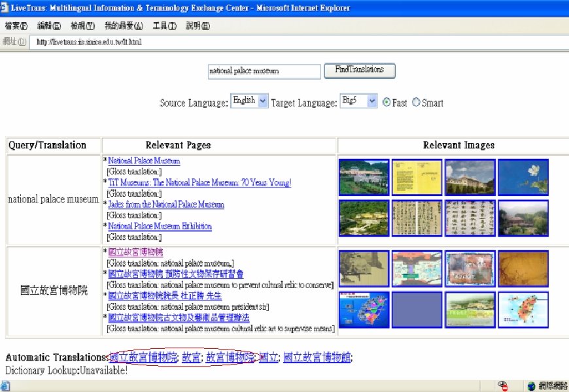Open the orange-brown antique map thumbnail
The image size is (569, 392).
(x=523, y=269)
